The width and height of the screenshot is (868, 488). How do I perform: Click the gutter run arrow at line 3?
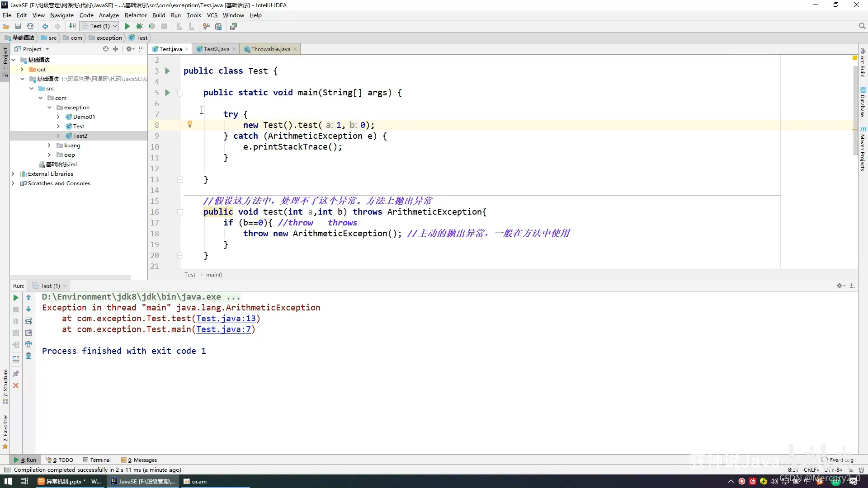(167, 71)
